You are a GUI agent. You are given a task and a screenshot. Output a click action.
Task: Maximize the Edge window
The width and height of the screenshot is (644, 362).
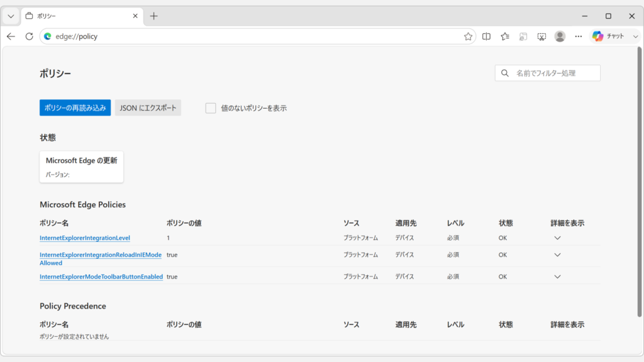tap(608, 16)
